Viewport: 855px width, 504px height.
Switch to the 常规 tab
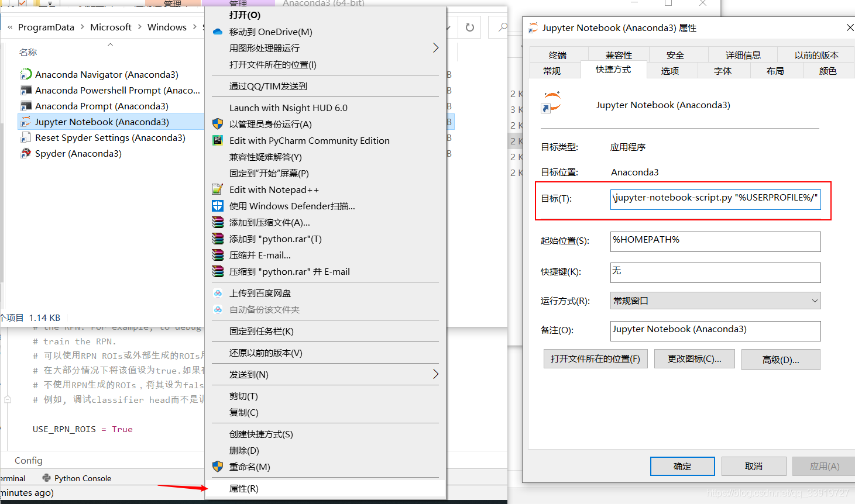coord(552,71)
